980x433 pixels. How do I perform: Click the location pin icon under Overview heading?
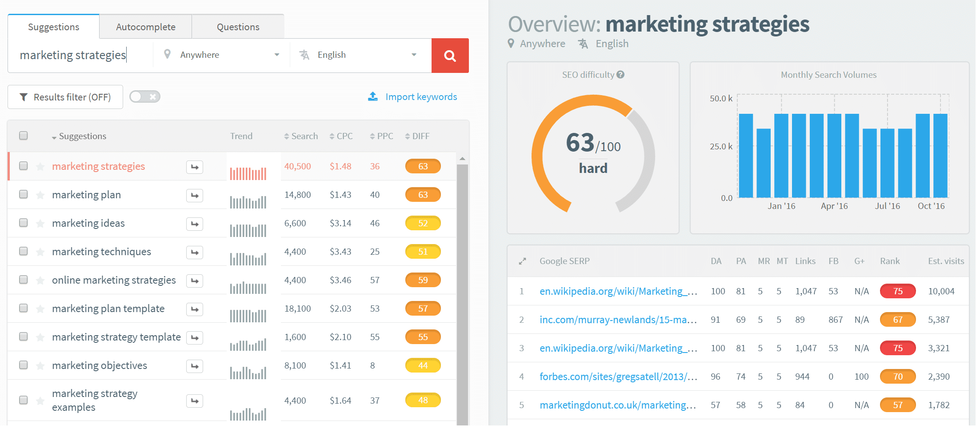(512, 43)
